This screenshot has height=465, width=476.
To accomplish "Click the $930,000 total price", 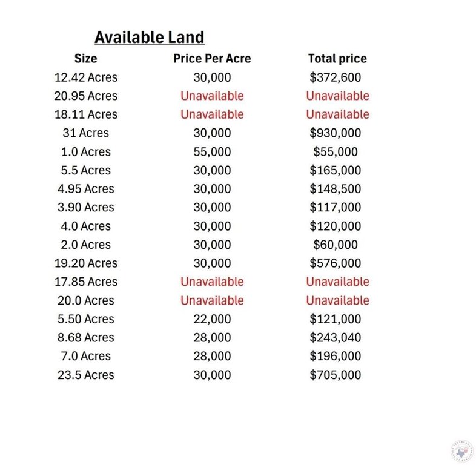I will click(335, 133).
